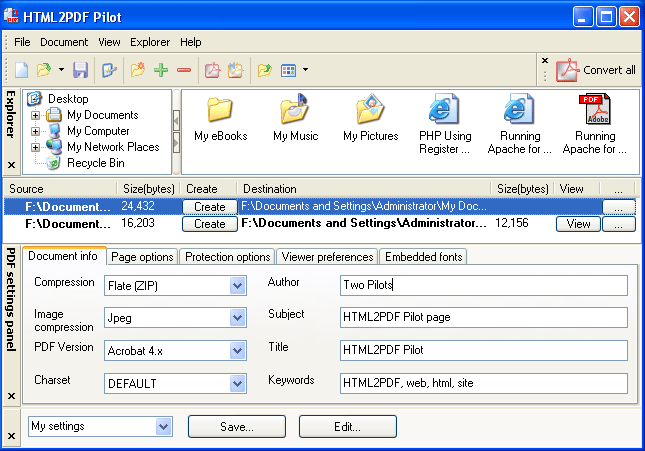The image size is (645, 451).
Task: Click Create button in the 24,432 row
Action: pyautogui.click(x=210, y=207)
